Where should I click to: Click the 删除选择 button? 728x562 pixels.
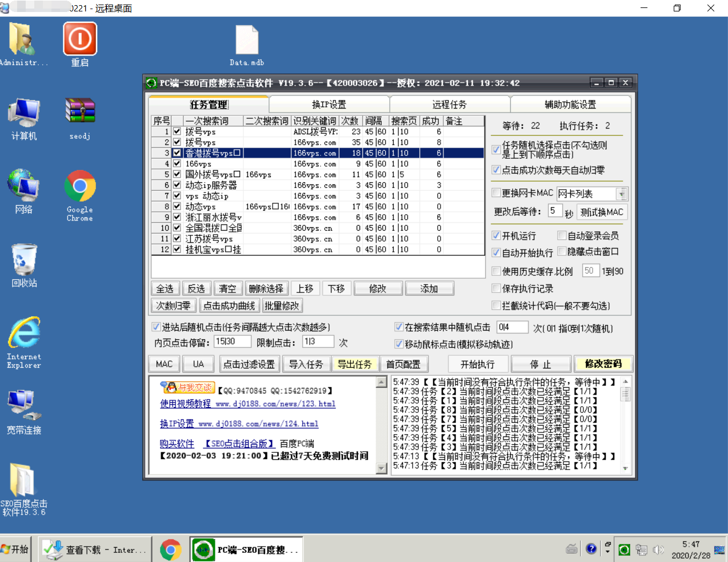pos(266,289)
